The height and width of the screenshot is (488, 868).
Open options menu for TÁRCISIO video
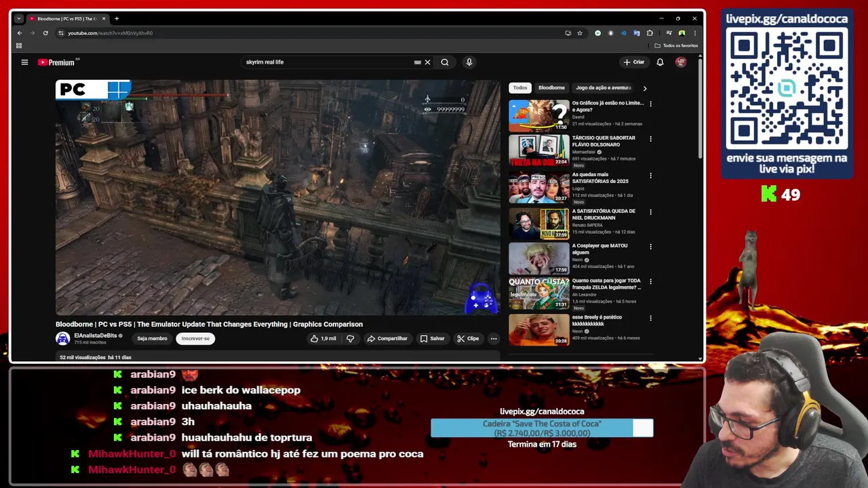[x=650, y=138]
